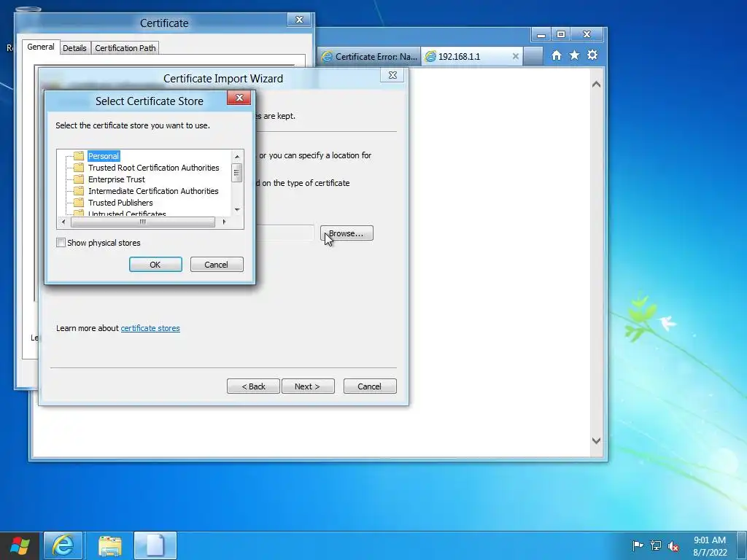Screen dimensions: 747x560
Task: Confirm store selection with OK
Action: (x=155, y=265)
